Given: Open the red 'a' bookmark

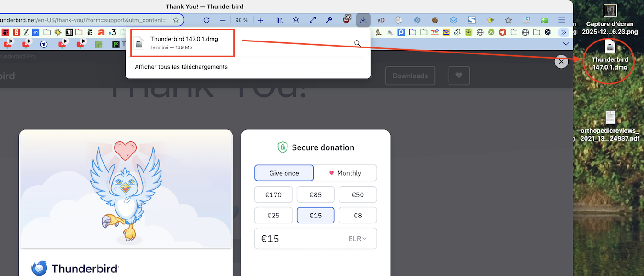Looking at the screenshot, I should (x=101, y=32).
